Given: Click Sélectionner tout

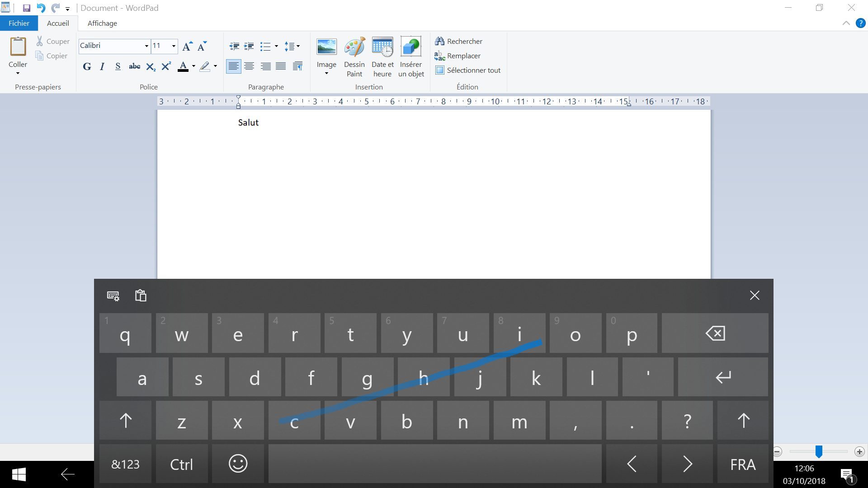Looking at the screenshot, I should point(468,70).
